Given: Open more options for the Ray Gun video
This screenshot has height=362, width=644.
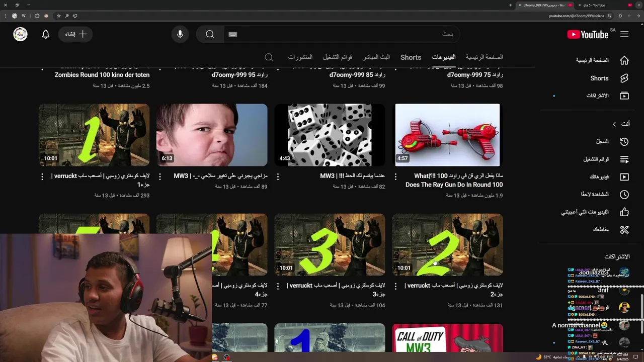Looking at the screenshot, I should (x=395, y=176).
